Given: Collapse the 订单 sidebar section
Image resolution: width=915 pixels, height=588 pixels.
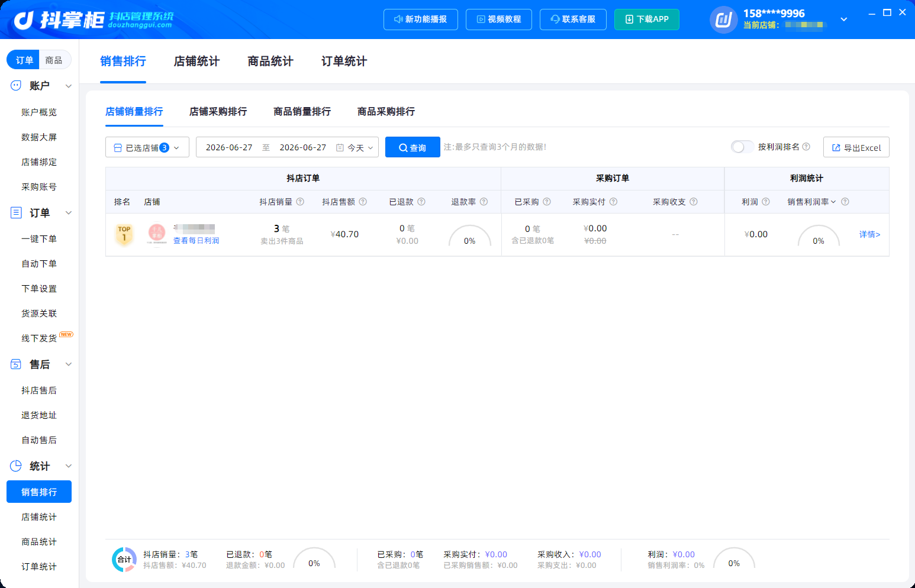Looking at the screenshot, I should (x=68, y=213).
